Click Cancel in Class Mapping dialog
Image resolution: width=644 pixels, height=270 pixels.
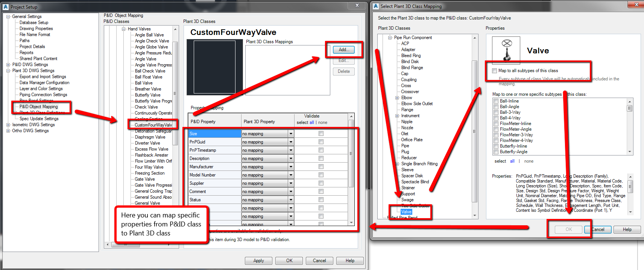point(598,229)
